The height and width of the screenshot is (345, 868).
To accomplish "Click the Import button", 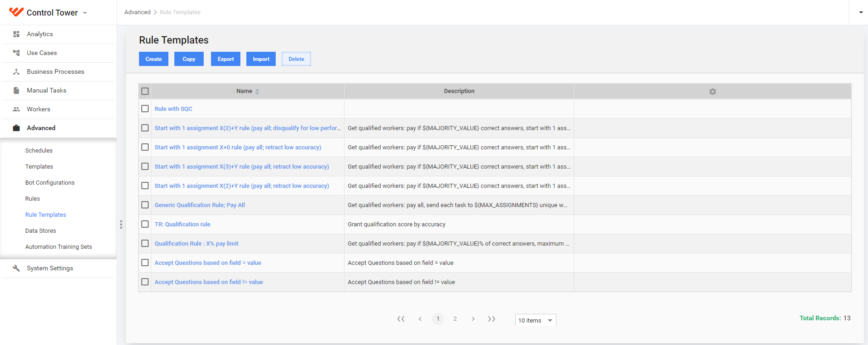I will [x=261, y=59].
